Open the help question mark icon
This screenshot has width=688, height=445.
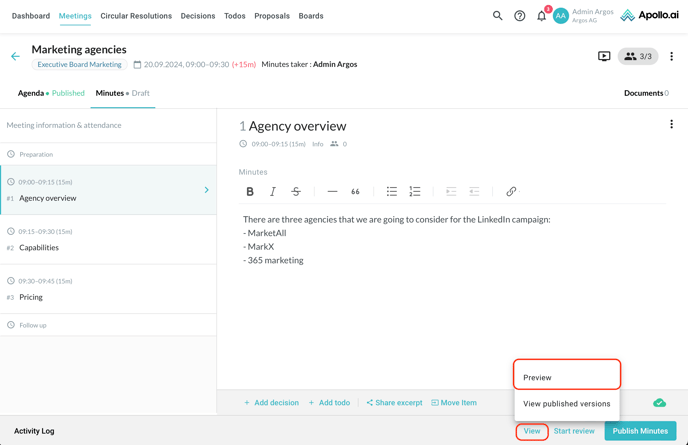pos(519,16)
